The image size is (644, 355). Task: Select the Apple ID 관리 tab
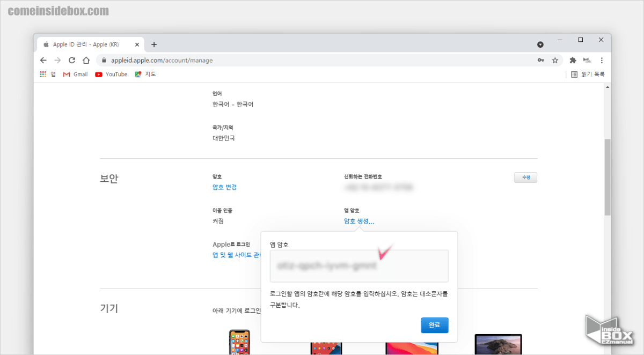pyautogui.click(x=90, y=45)
